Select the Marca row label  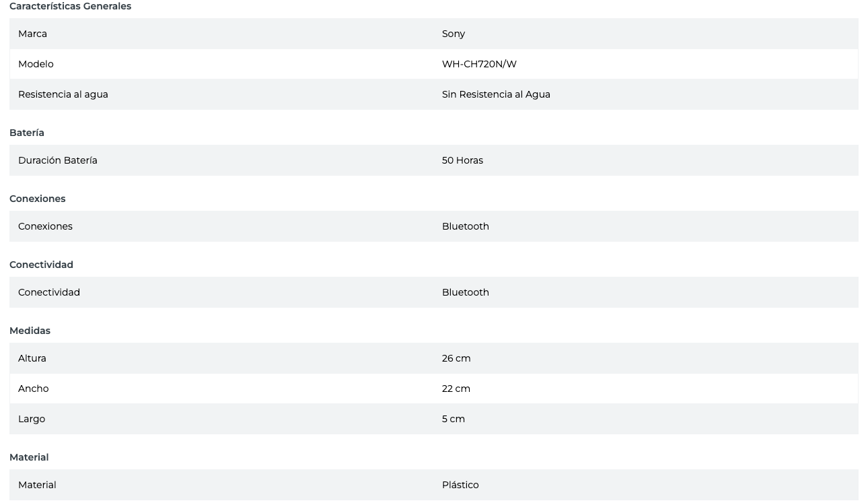pyautogui.click(x=32, y=34)
